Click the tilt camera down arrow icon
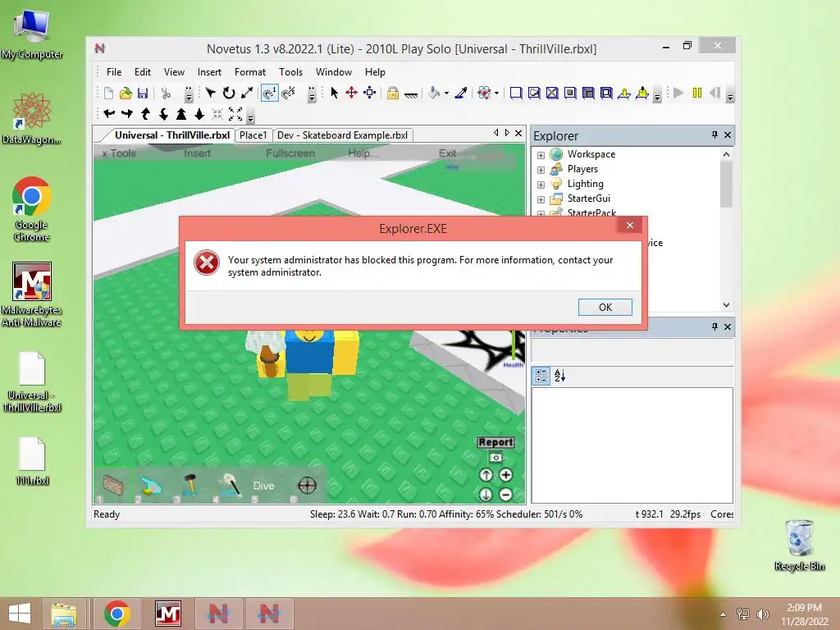Screen dimensions: 840x630 (163, 113)
